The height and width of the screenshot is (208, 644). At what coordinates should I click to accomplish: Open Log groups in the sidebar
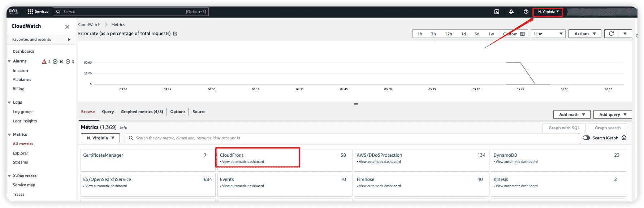point(23,112)
